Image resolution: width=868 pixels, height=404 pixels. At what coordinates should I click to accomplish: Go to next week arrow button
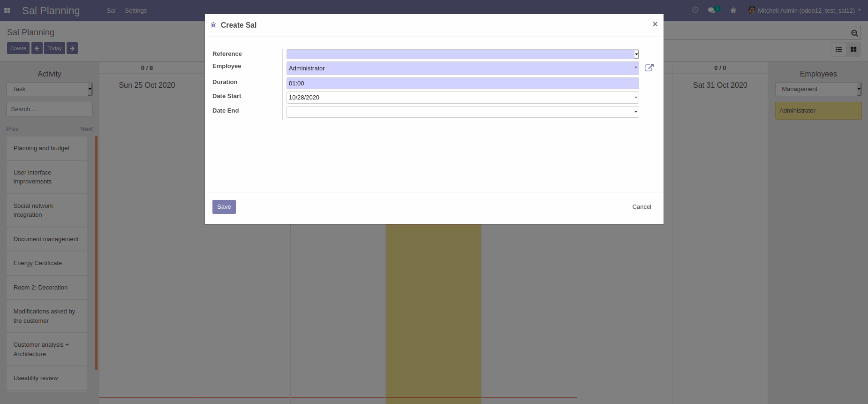[72, 48]
